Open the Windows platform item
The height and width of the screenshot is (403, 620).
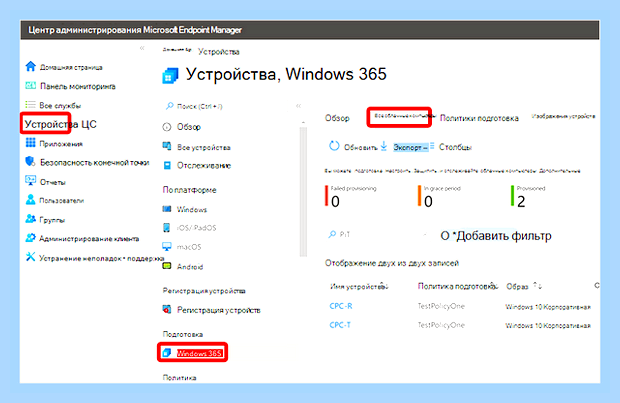click(x=185, y=209)
